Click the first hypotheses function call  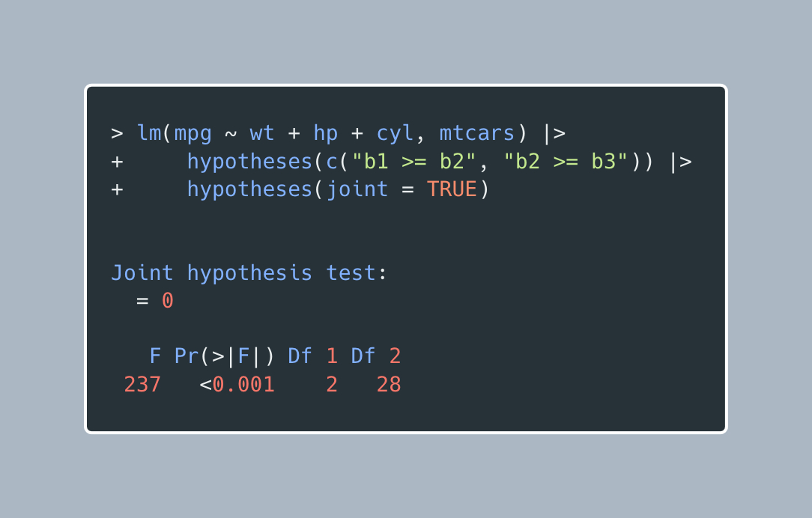(249, 162)
